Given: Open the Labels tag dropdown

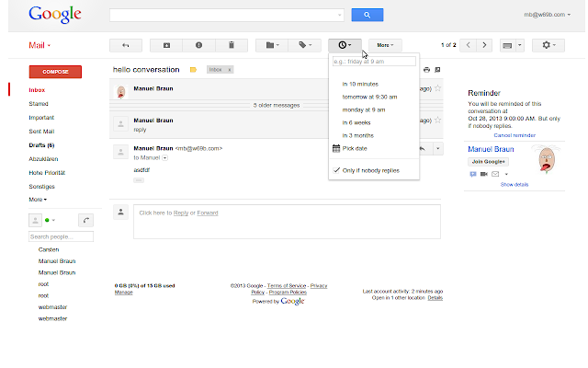Looking at the screenshot, I should (x=304, y=45).
